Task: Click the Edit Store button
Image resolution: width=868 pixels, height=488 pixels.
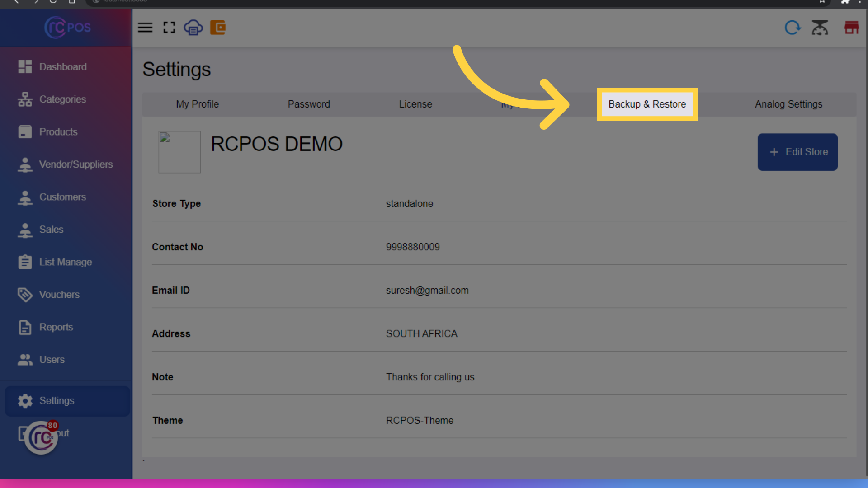Action: tap(797, 152)
